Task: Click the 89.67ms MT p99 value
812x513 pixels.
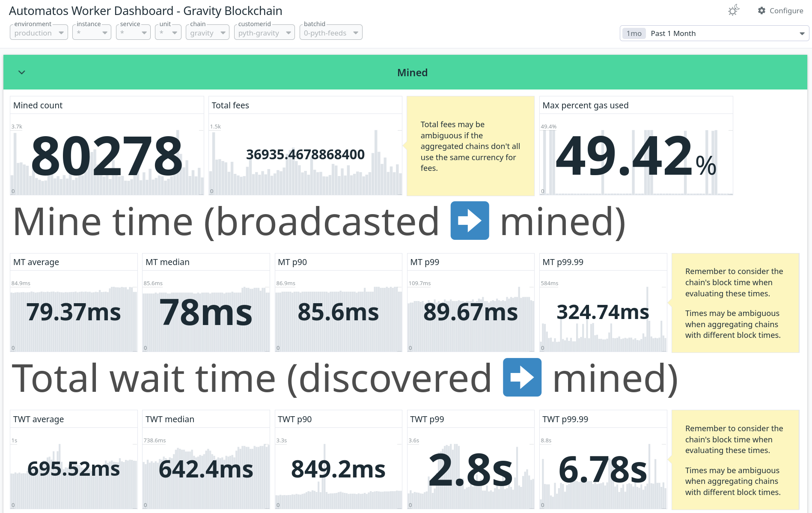Action: click(x=470, y=312)
